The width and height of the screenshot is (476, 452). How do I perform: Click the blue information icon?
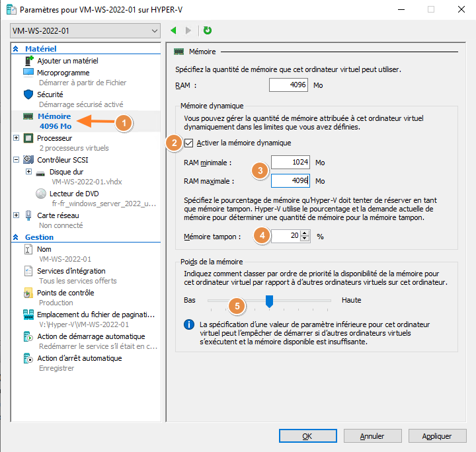coord(189,324)
